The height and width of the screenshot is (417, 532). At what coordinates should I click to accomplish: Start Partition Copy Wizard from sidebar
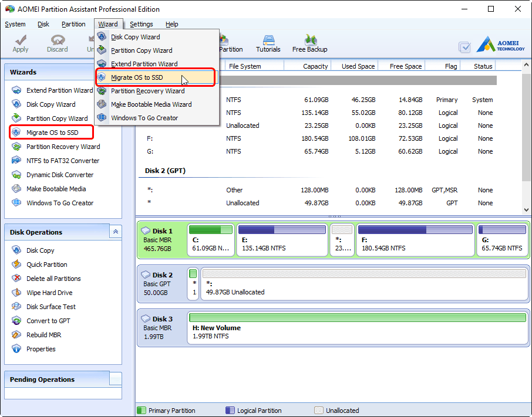coord(49,118)
